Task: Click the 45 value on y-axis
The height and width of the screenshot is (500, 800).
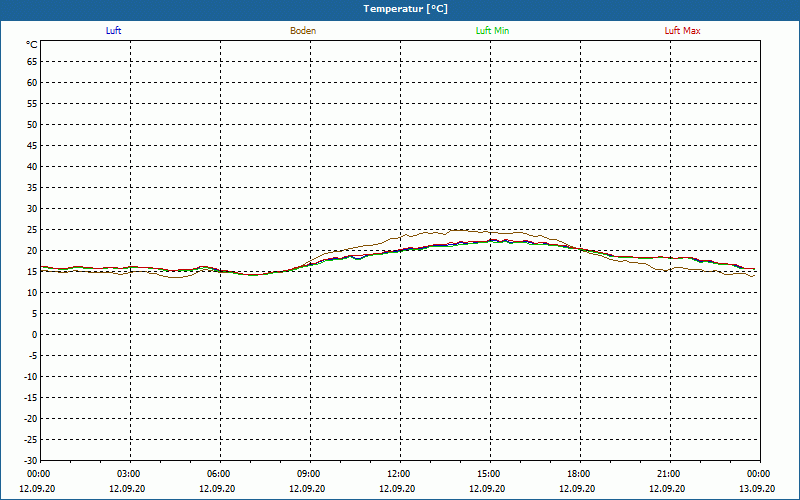Action: point(32,145)
